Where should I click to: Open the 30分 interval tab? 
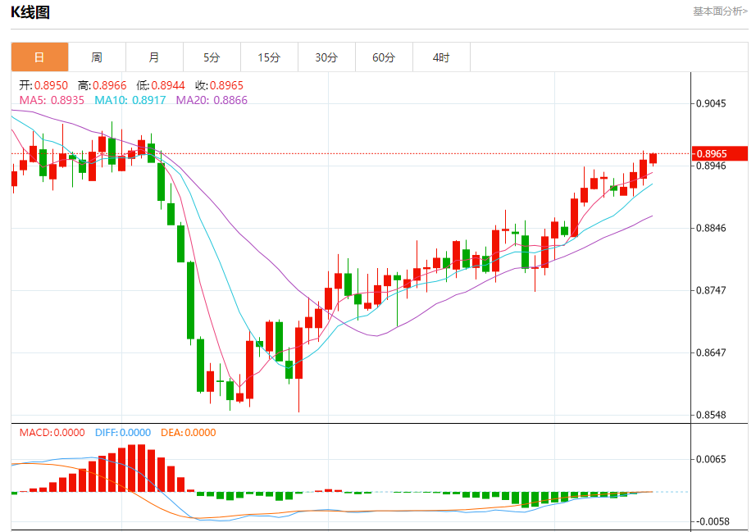tap(326, 57)
